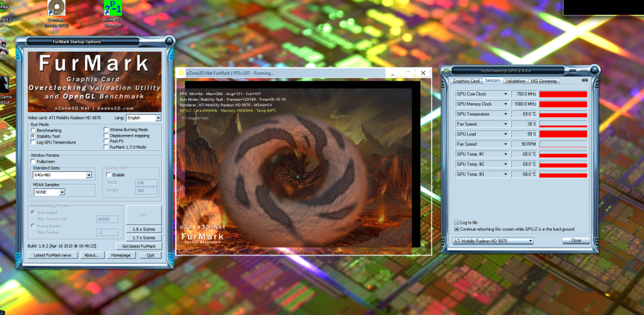The width and height of the screenshot is (644, 315).
Task: Click the FurMark render window title icon
Action: [181, 72]
